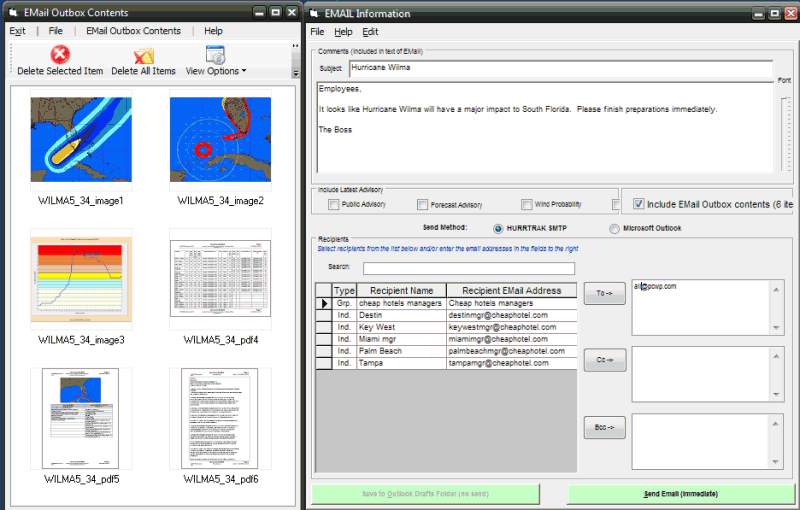The width and height of the screenshot is (800, 510).
Task: Select the Microsoft Outlook send method
Action: point(614,229)
